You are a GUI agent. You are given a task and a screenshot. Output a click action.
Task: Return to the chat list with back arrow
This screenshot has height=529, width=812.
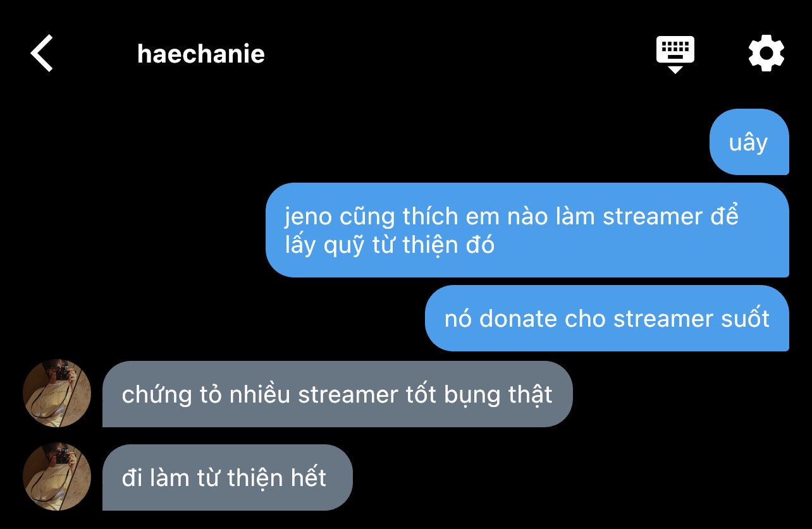point(42,53)
